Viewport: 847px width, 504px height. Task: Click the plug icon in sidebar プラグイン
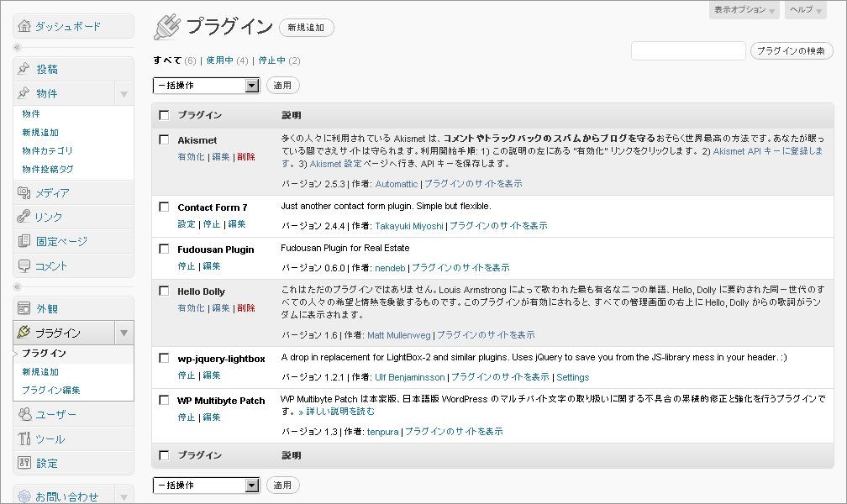click(x=24, y=332)
